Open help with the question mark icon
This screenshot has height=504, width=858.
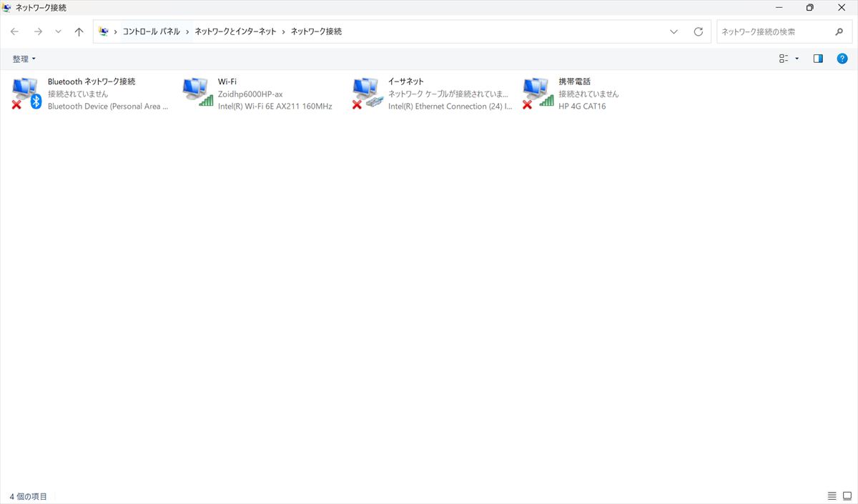coord(842,59)
